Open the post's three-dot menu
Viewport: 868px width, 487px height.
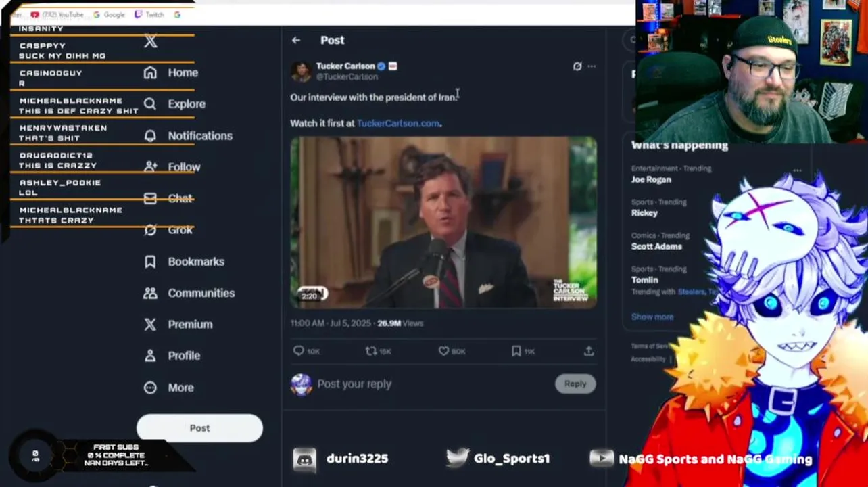coord(592,66)
